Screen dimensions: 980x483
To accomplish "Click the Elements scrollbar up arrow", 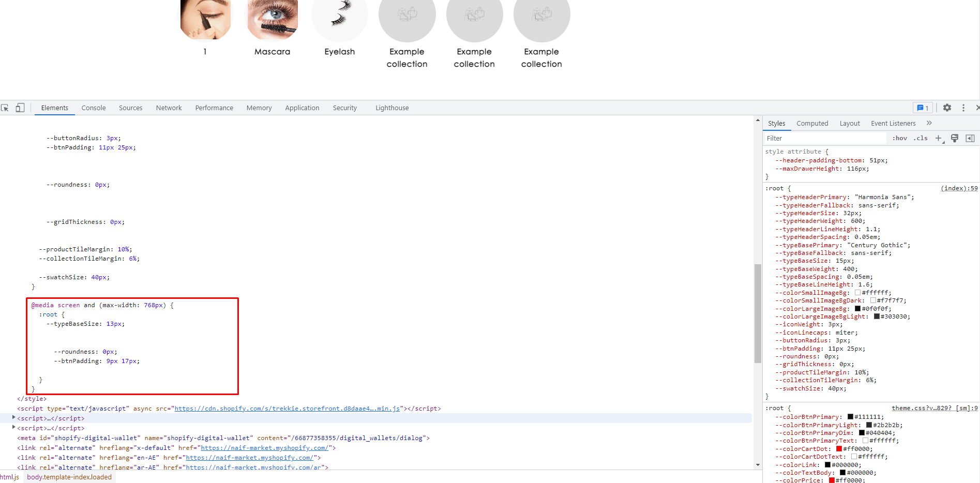I will (758, 120).
